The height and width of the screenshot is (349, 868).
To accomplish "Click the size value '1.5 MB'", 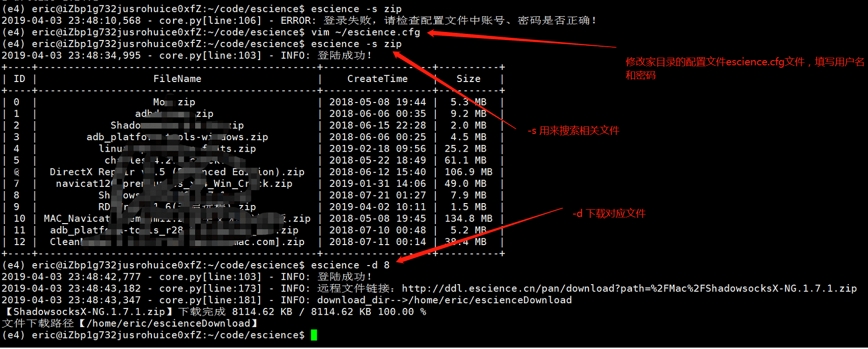I will 469,207.
